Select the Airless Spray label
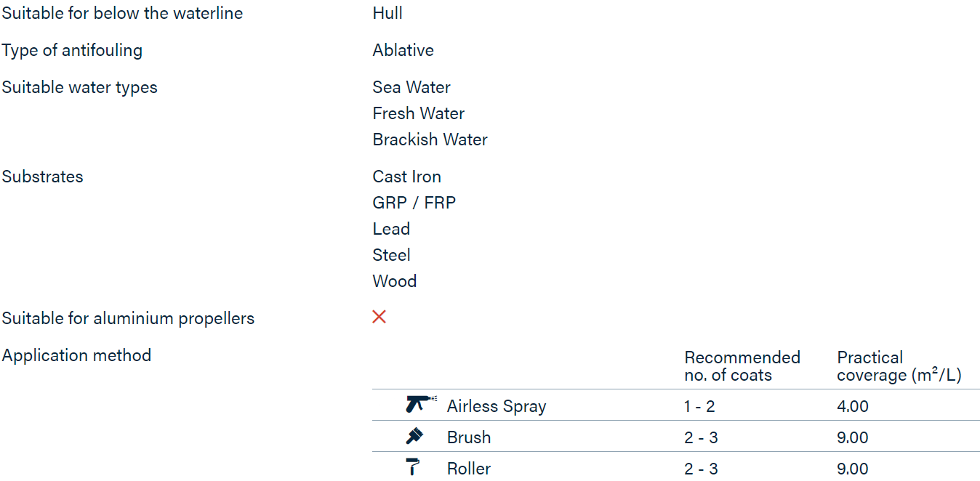 (497, 406)
